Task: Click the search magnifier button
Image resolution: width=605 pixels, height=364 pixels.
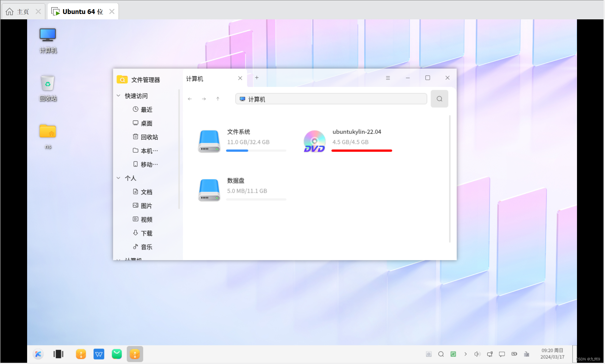Action: coord(439,99)
